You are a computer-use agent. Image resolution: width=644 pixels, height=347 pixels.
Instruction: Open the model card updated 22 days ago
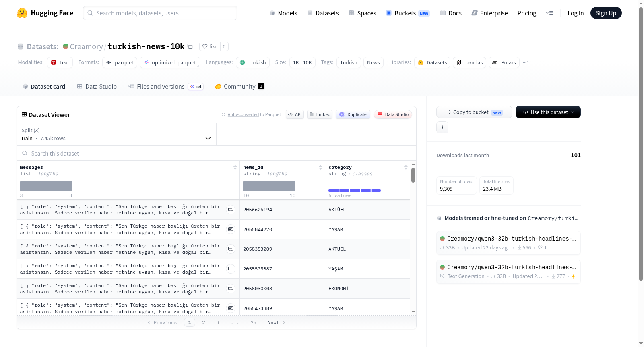click(508, 243)
